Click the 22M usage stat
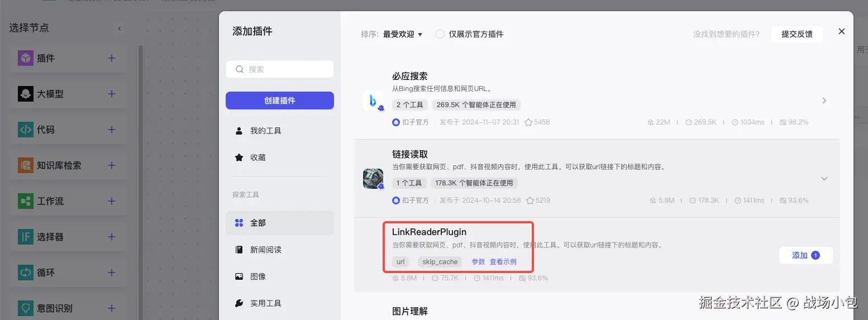The image size is (868, 320). tap(659, 122)
